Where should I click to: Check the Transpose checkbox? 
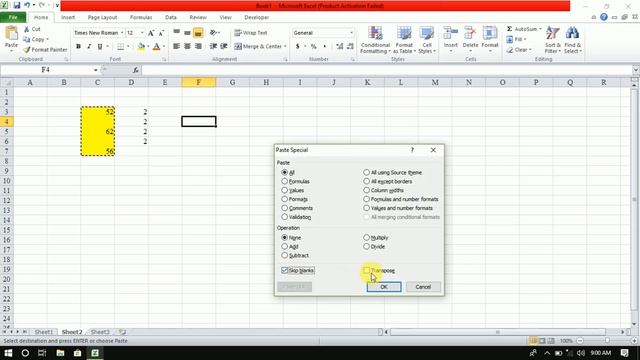(367, 271)
